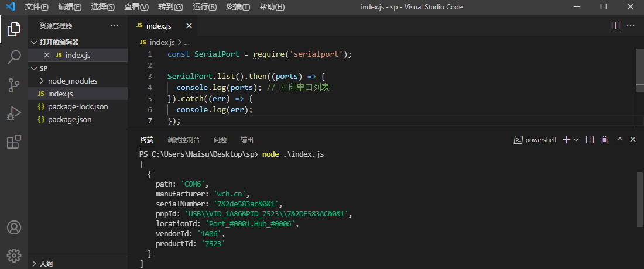Click the productId '7523' value
Image resolution: width=644 pixels, height=269 pixels.
click(213, 244)
